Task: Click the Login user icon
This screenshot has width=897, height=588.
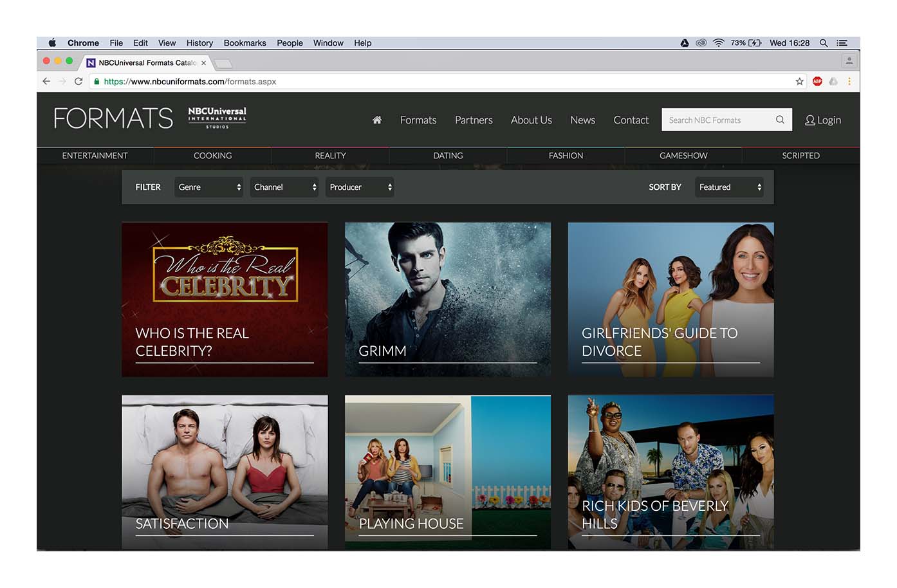Action: 810,120
